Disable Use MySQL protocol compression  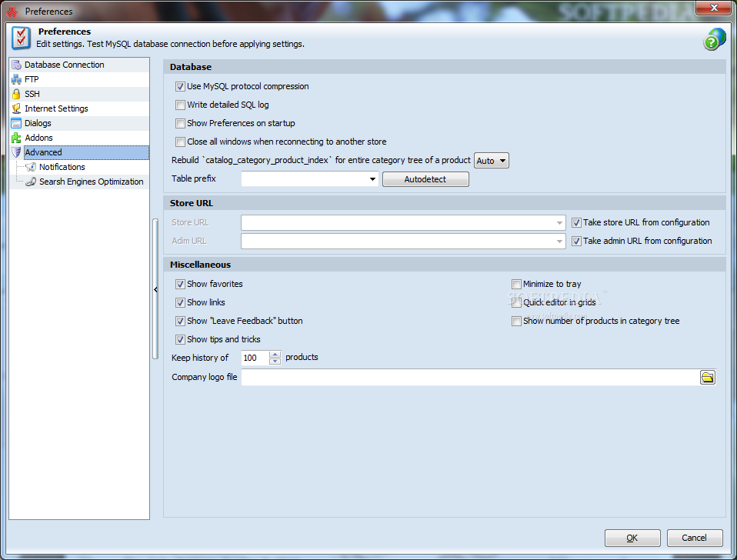coord(180,86)
